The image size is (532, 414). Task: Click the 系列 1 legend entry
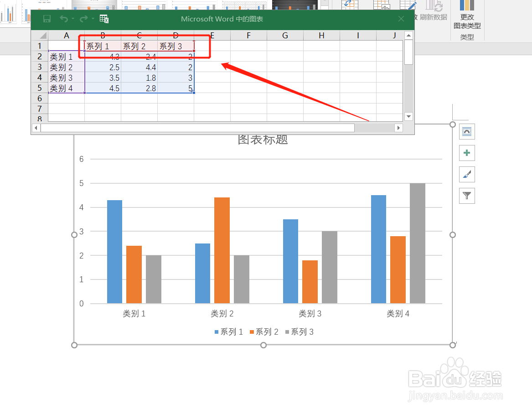click(x=229, y=332)
